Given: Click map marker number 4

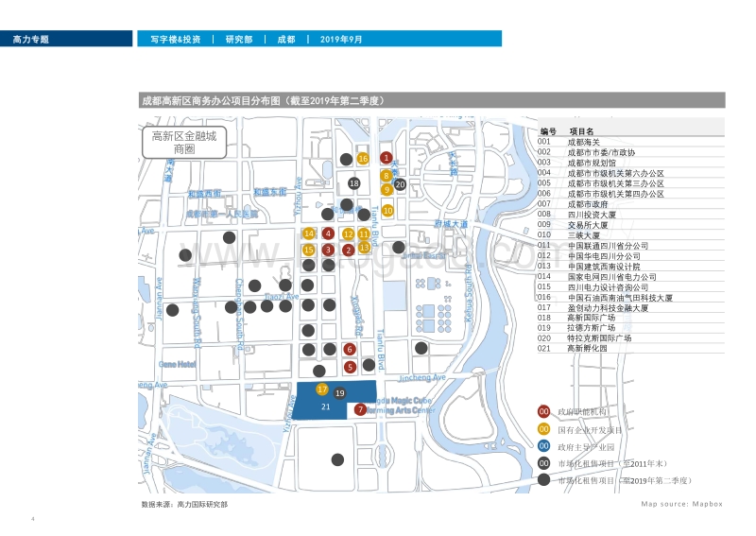Looking at the screenshot, I should click(x=328, y=233).
